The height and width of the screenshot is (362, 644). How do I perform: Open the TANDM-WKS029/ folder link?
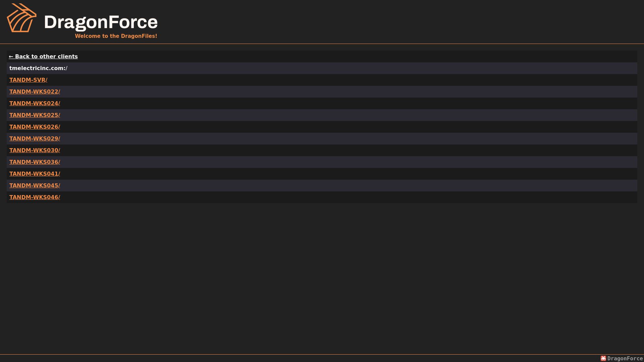(35, 139)
